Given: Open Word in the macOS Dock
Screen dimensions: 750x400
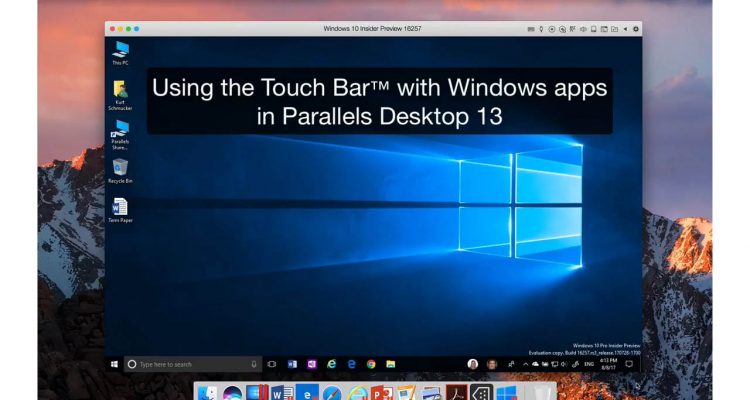Looking at the screenshot, I should pos(282,393).
